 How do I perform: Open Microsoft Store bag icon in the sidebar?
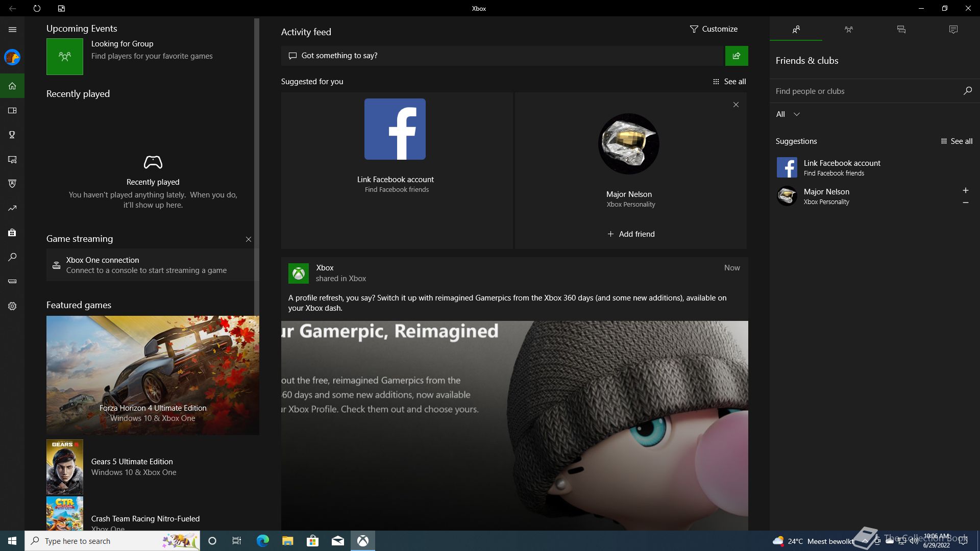tap(12, 233)
